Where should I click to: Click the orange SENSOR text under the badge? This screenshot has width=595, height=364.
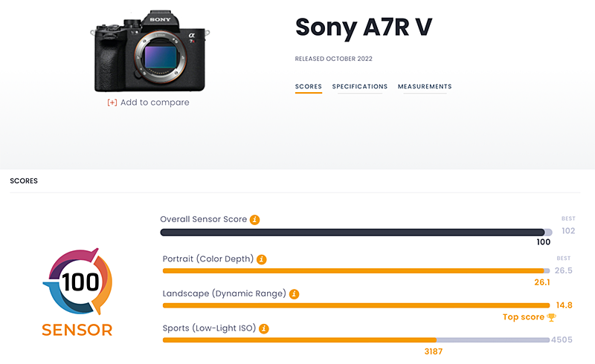tap(77, 329)
